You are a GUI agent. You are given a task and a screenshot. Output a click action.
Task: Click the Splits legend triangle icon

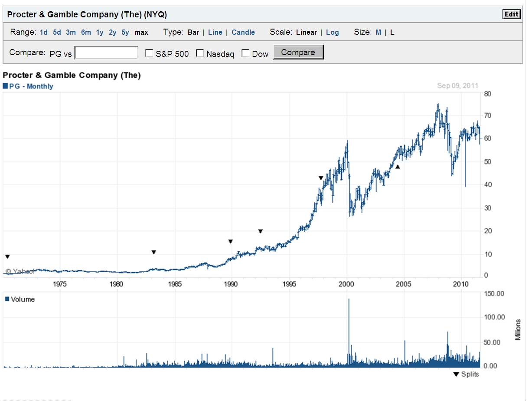(456, 374)
